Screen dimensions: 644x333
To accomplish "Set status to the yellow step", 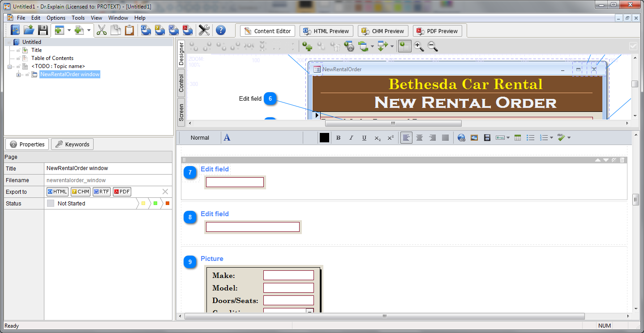I will (x=143, y=203).
